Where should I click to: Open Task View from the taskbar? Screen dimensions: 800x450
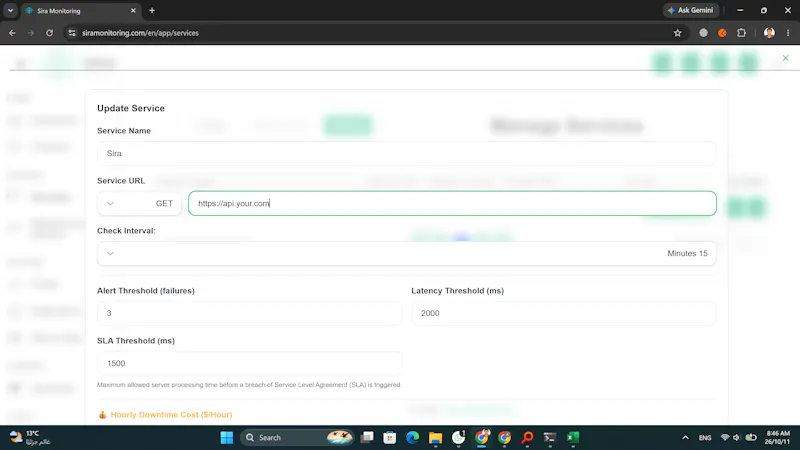pyautogui.click(x=367, y=437)
